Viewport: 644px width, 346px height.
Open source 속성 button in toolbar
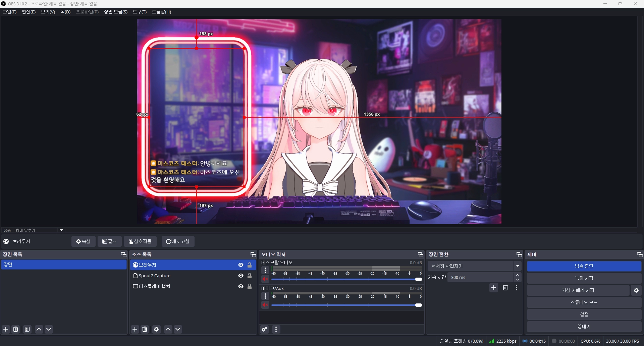coord(84,241)
